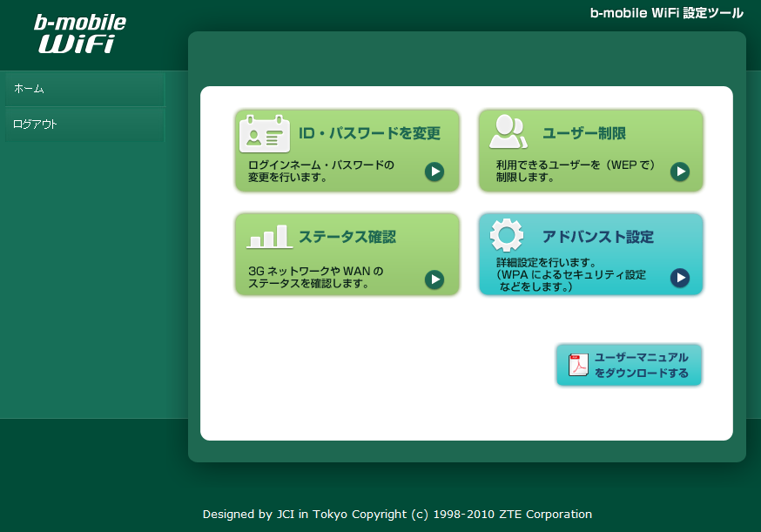
Task: Click arrow on ユーザー制限 card
Action: 680,172
